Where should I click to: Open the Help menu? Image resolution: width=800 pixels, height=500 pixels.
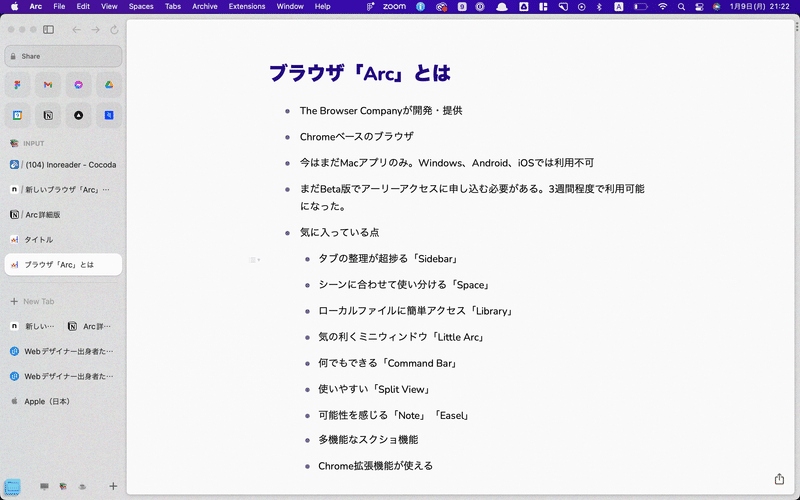tap(322, 7)
